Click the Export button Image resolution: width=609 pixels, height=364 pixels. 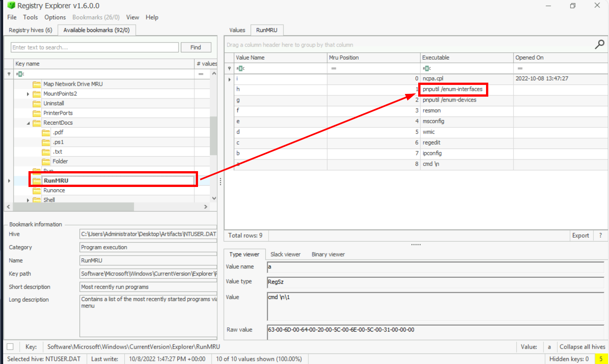point(580,235)
